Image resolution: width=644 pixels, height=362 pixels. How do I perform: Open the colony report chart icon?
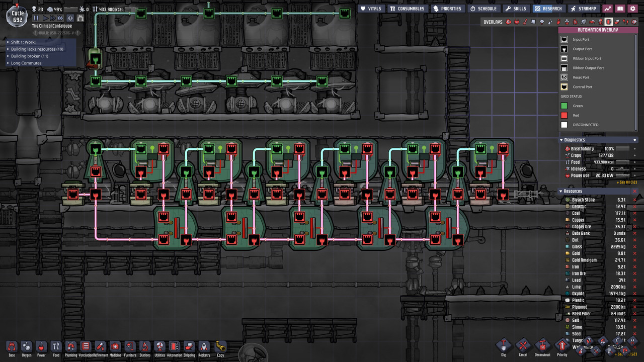point(608,9)
